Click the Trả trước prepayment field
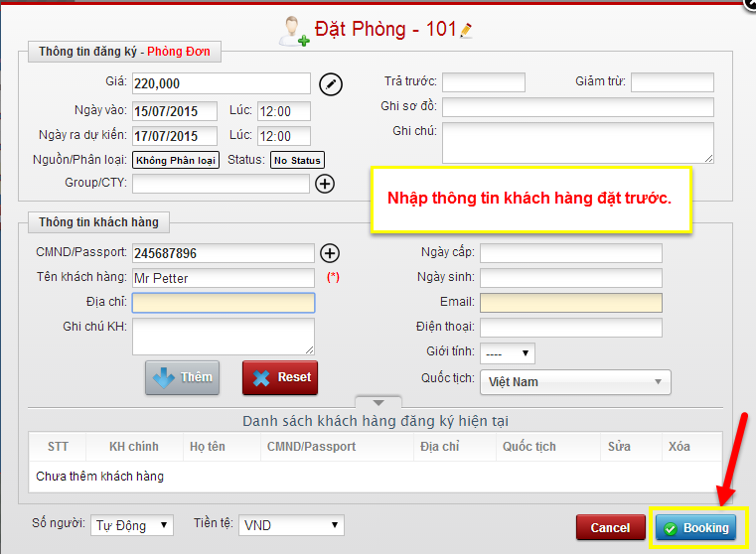 pos(483,82)
